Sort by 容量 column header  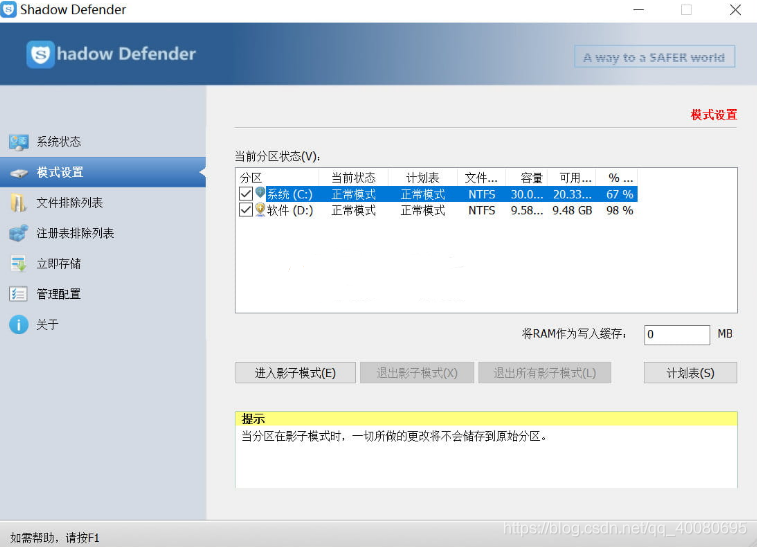click(x=527, y=178)
